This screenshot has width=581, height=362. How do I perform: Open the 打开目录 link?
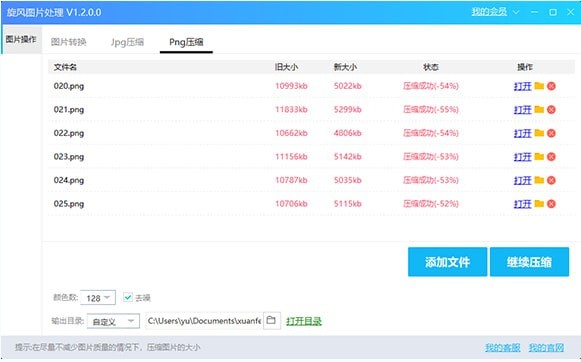304,321
